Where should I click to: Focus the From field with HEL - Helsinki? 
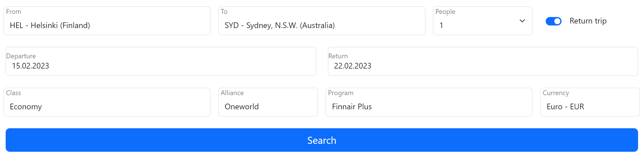(x=107, y=21)
